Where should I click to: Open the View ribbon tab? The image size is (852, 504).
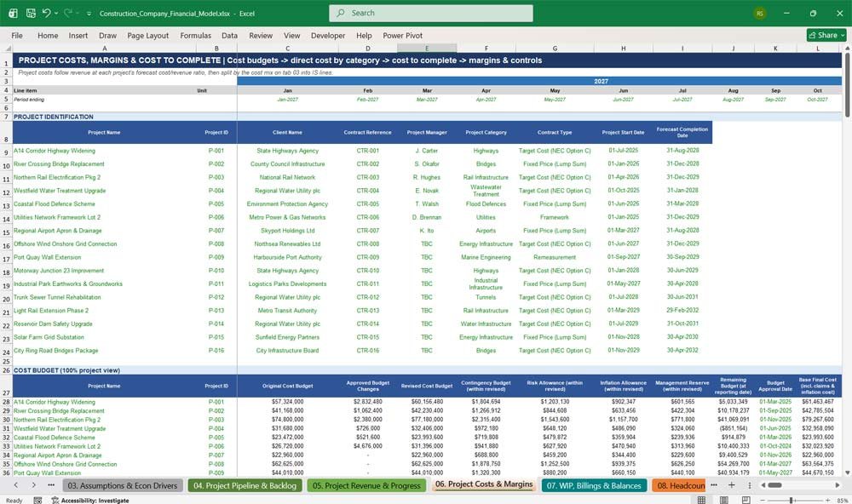click(291, 35)
